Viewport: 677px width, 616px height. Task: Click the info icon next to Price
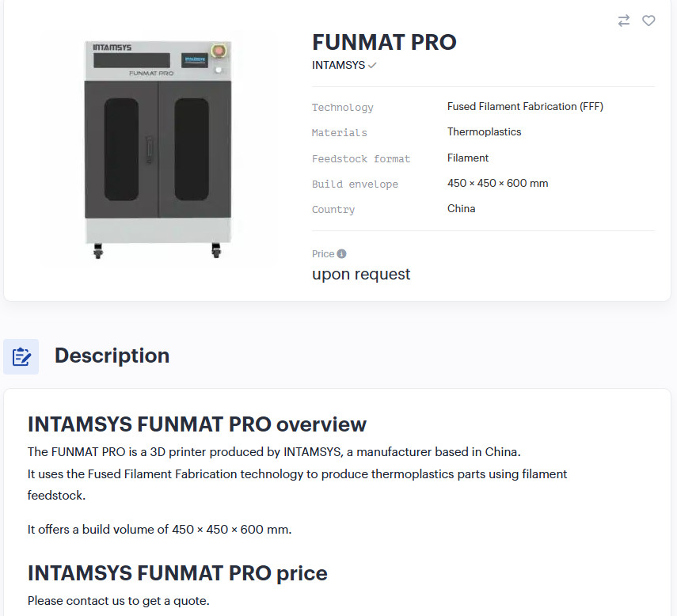pyautogui.click(x=342, y=253)
